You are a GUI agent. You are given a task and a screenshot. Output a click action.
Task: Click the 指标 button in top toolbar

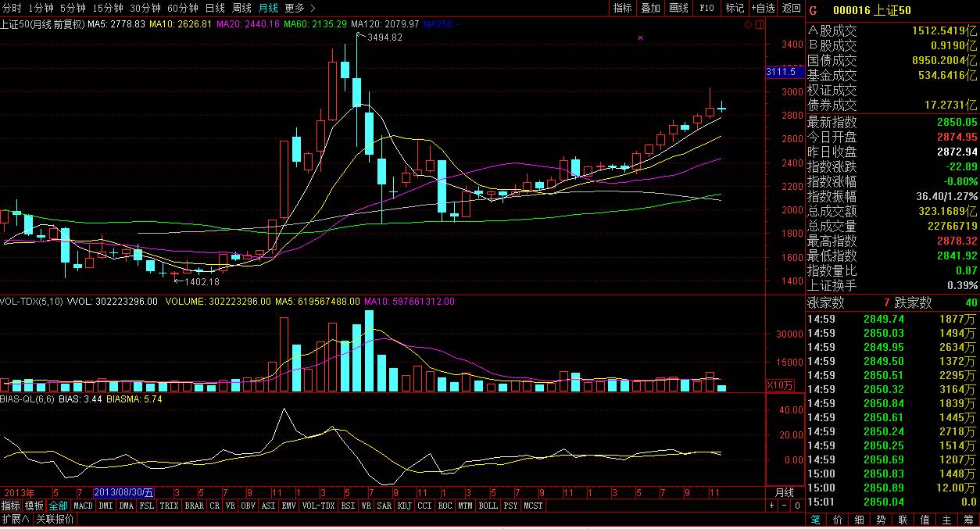click(x=623, y=8)
